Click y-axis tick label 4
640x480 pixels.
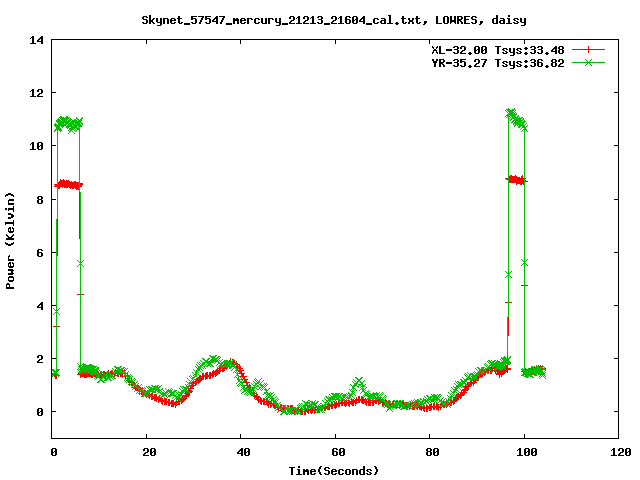(40, 306)
